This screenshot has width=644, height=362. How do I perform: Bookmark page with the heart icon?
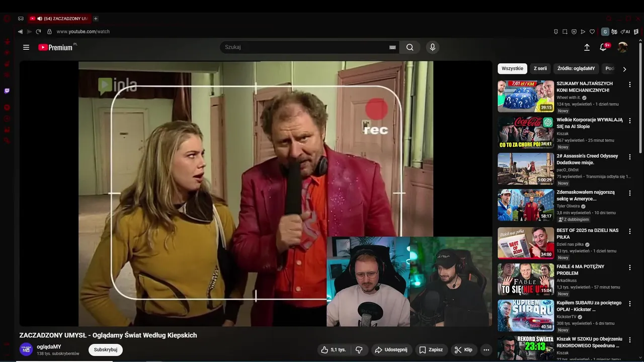click(x=592, y=32)
